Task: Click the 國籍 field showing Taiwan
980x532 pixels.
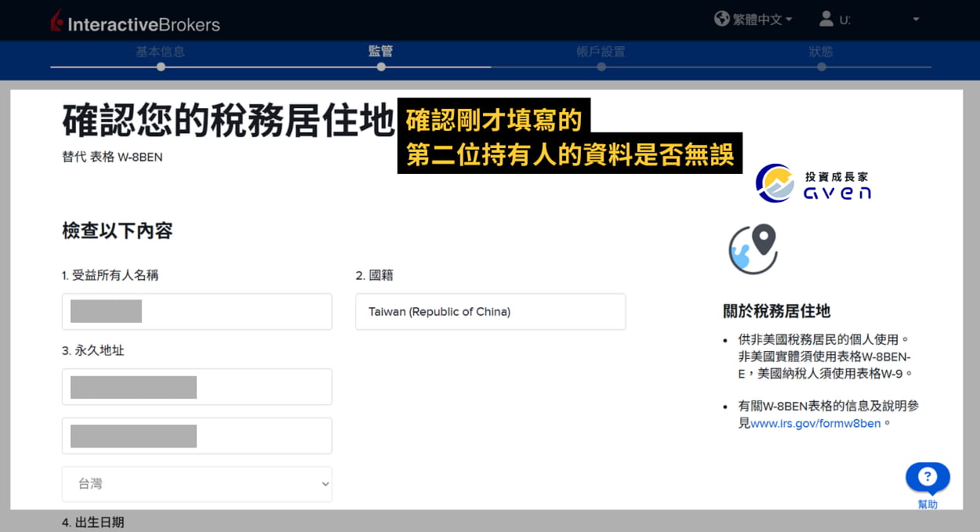Action: point(490,311)
